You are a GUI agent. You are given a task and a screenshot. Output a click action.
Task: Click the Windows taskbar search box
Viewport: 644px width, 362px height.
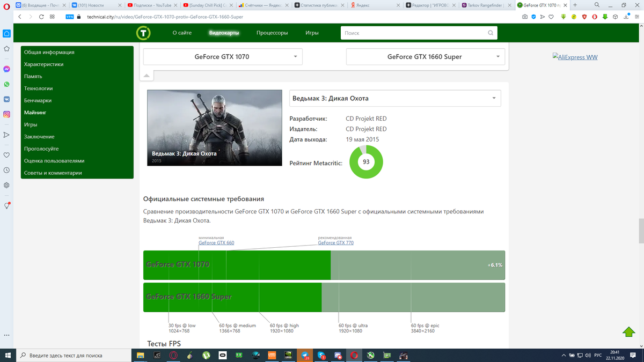tap(74, 355)
